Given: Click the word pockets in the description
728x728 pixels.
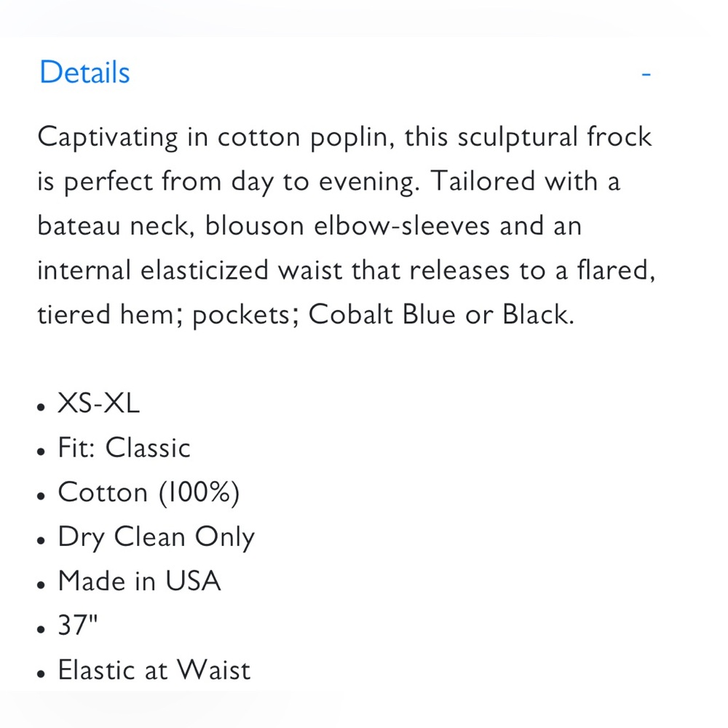Looking at the screenshot, I should [242, 316].
